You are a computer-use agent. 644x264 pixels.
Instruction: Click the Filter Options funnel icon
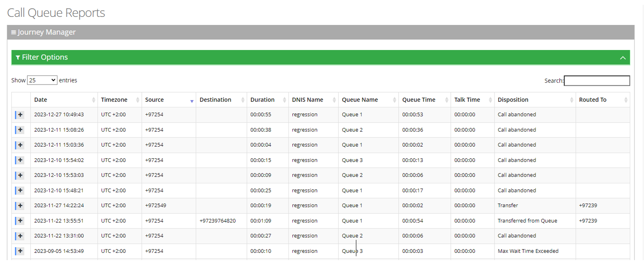pyautogui.click(x=18, y=58)
